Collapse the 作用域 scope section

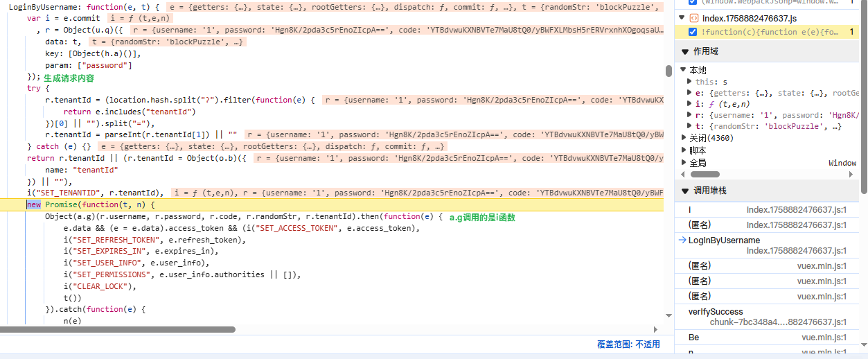(685, 51)
